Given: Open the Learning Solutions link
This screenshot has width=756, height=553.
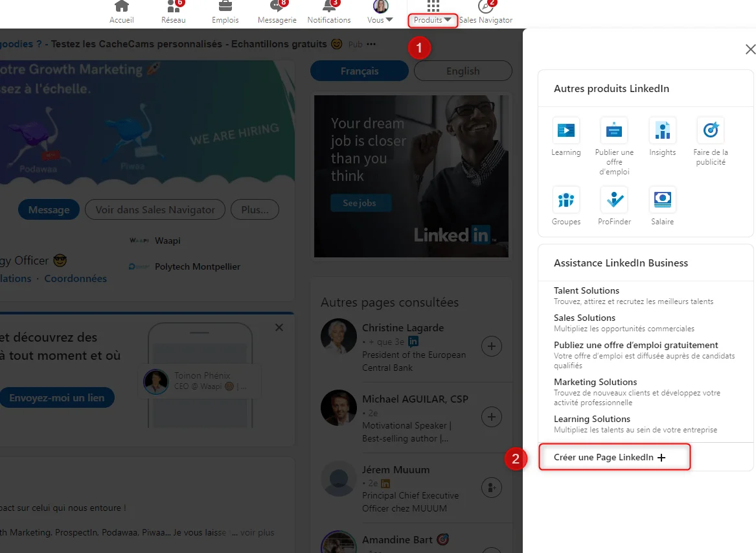Looking at the screenshot, I should [x=592, y=419].
